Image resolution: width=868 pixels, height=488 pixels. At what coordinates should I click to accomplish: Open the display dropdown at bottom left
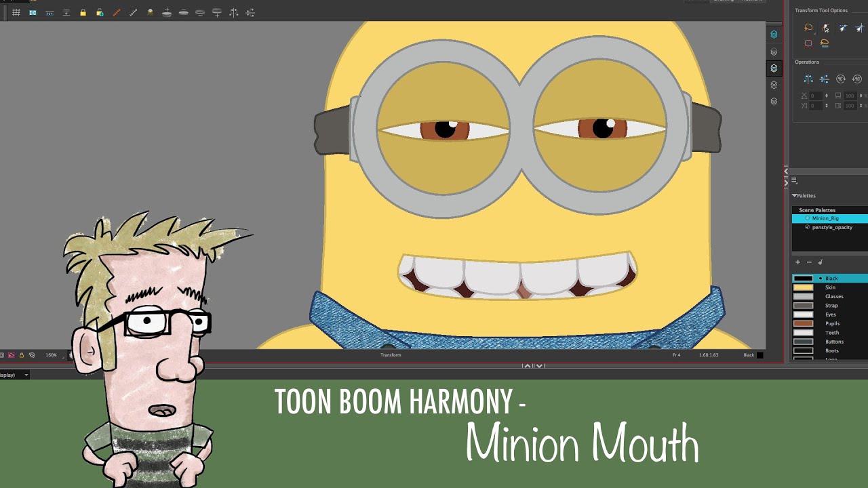click(x=15, y=375)
